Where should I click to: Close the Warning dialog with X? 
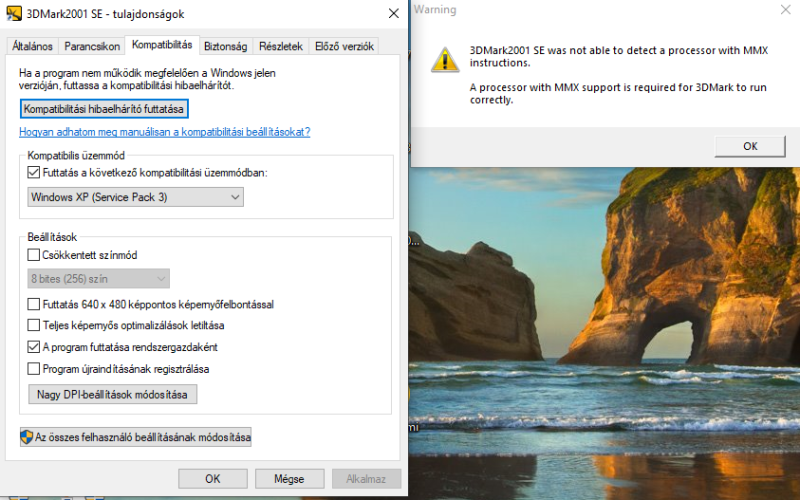point(786,10)
